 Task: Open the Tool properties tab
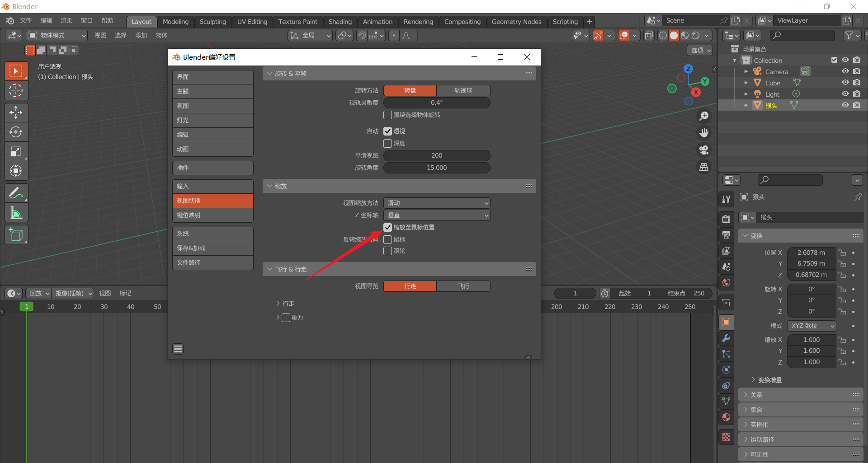[726, 199]
